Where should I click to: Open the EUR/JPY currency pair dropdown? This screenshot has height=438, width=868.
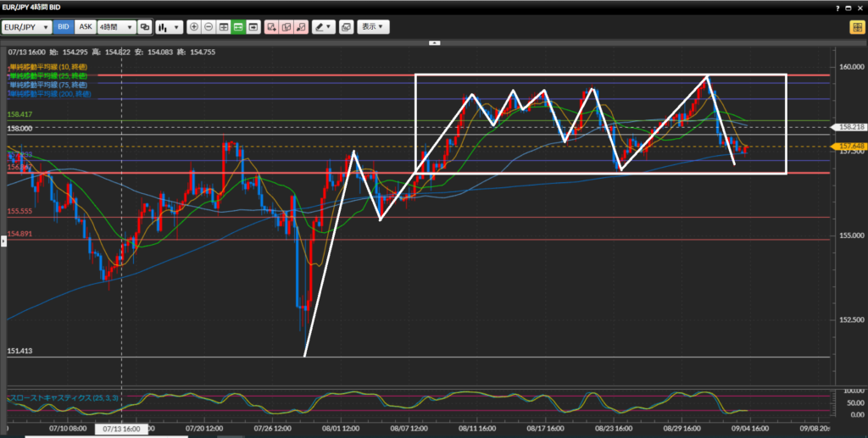[25, 27]
